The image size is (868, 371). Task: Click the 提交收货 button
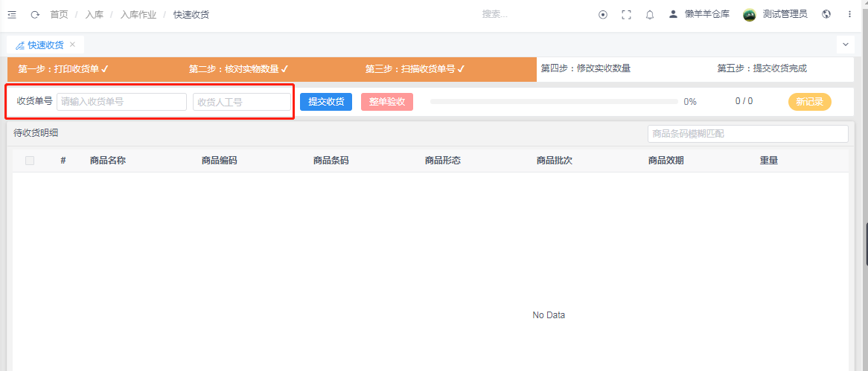(x=326, y=102)
